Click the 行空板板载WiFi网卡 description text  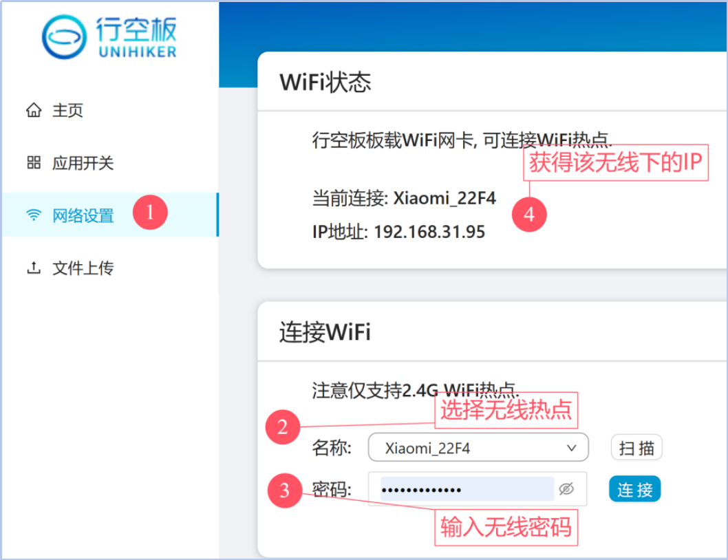(462, 140)
